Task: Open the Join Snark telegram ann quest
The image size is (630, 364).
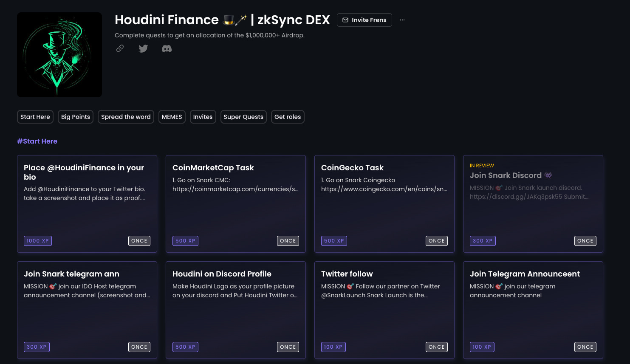Action: 87,310
